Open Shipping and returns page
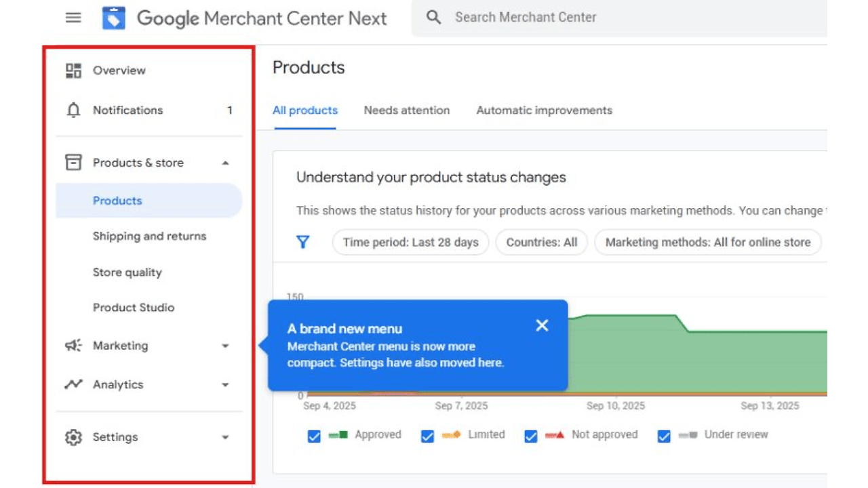868x488 pixels. pos(149,237)
